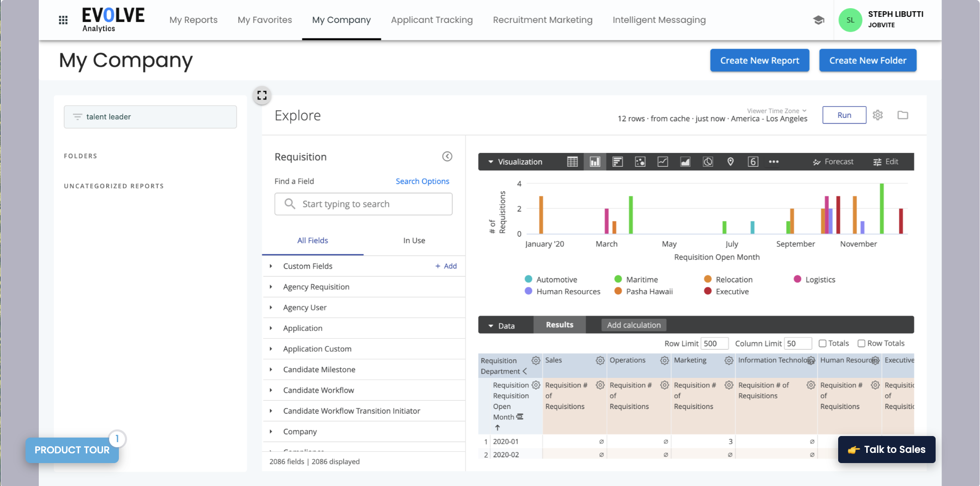This screenshot has width=980, height=486.
Task: Switch to the In Use tab
Action: click(x=414, y=240)
